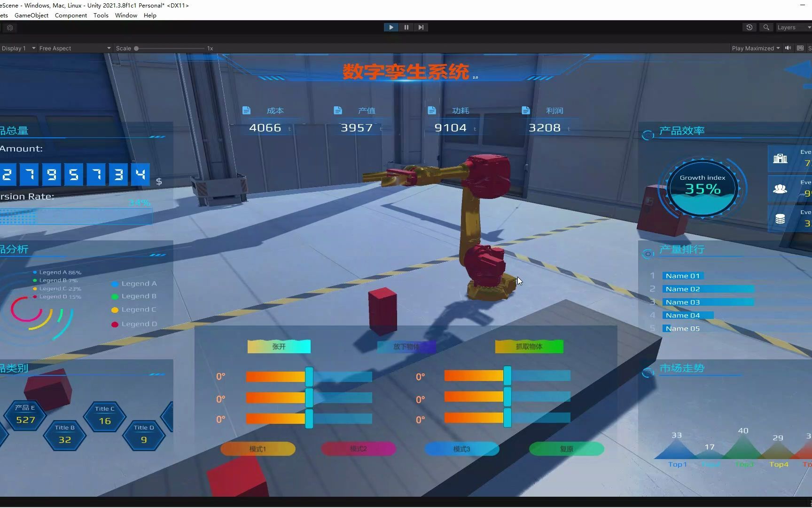The width and height of the screenshot is (812, 508).
Task: Open the Component menu
Action: 70,15
